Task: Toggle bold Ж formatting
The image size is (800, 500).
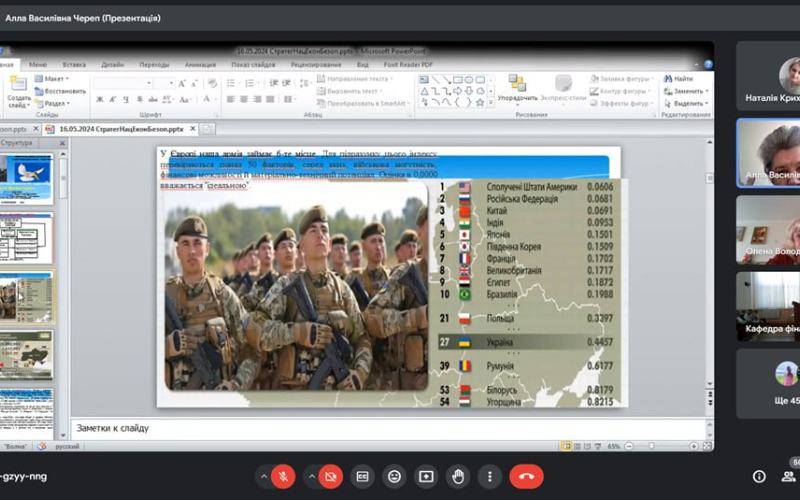Action: point(99,99)
